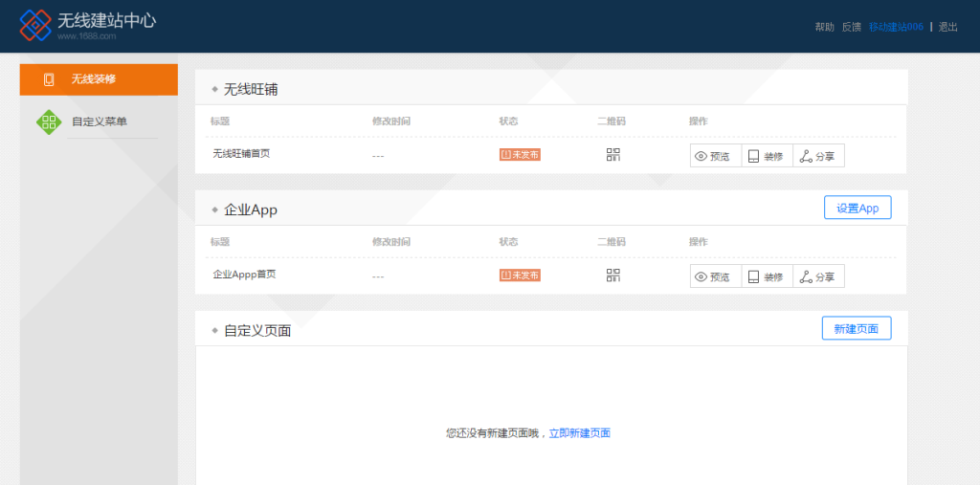Open QR code for 企业Appp首页

(x=613, y=276)
